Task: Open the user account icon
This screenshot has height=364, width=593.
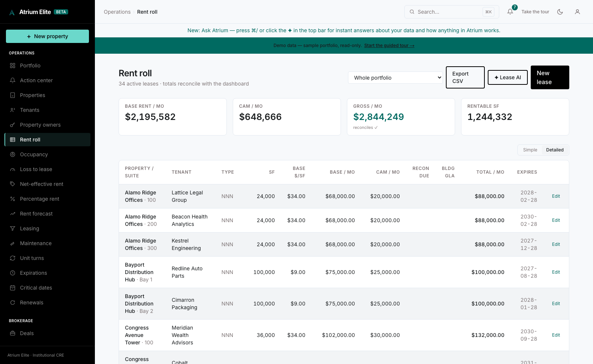Action: [577, 12]
